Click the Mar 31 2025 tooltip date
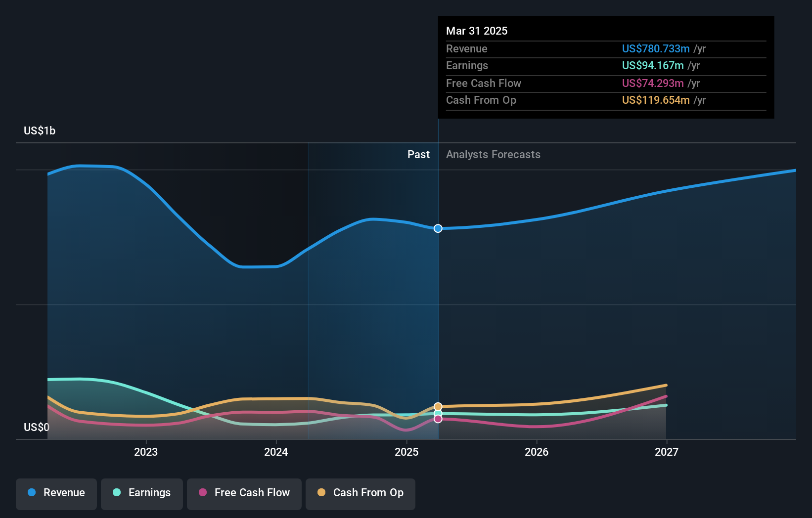Image resolution: width=812 pixels, height=518 pixels. [x=477, y=31]
